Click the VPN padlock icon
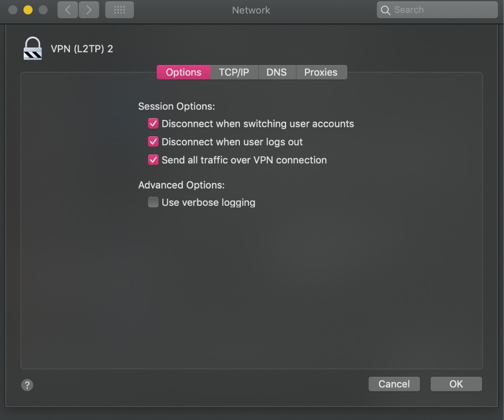 tap(33, 49)
